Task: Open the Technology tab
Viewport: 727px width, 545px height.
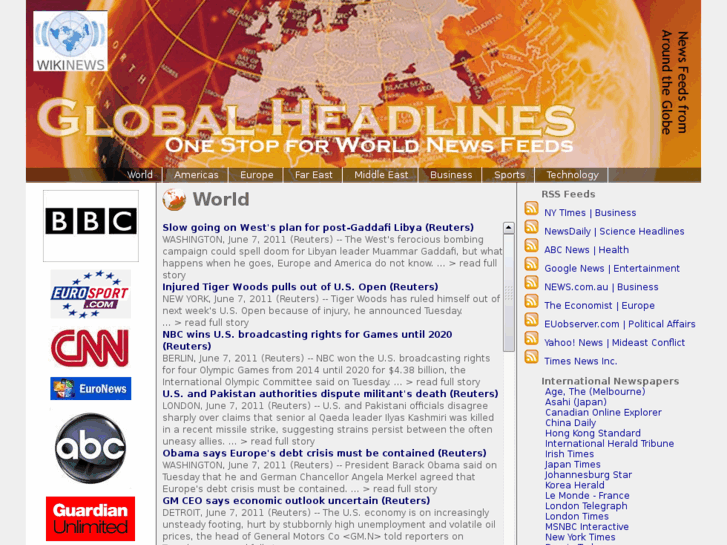Action: tap(572, 175)
